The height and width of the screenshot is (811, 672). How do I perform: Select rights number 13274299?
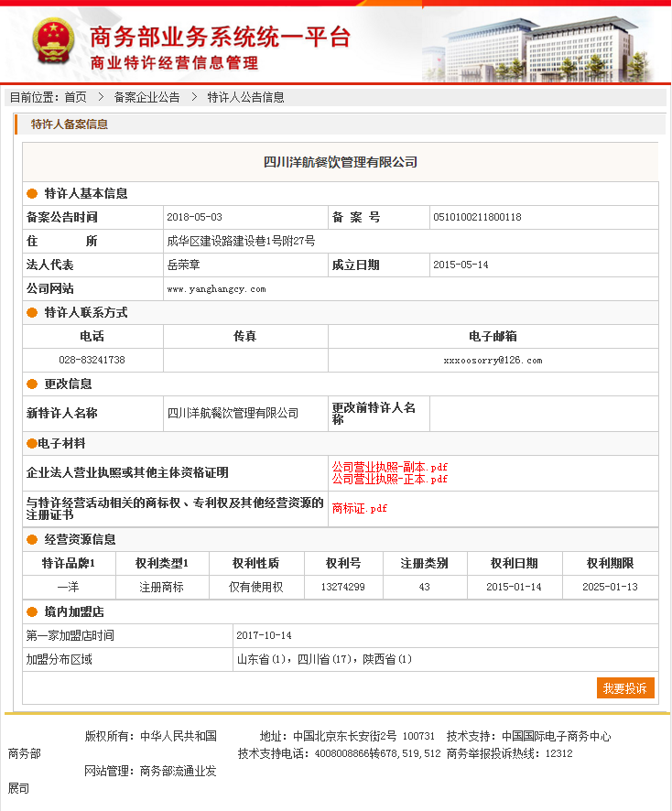coord(343,587)
